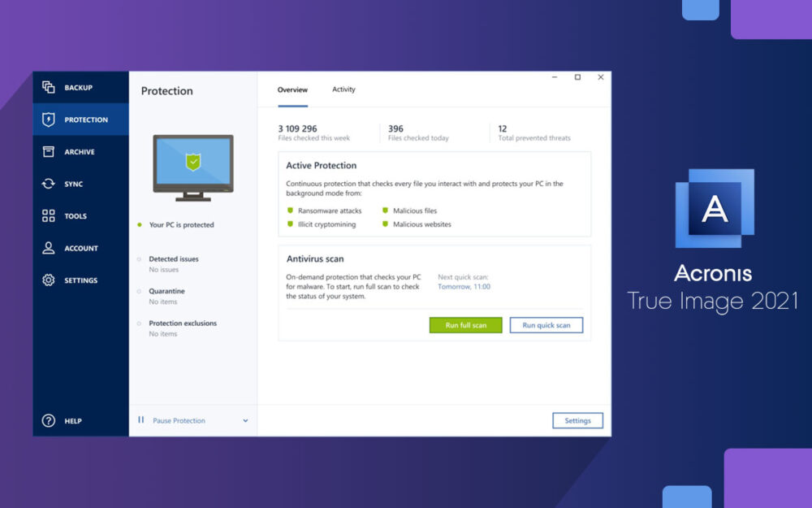Open the Quarantine list item

pos(166,291)
